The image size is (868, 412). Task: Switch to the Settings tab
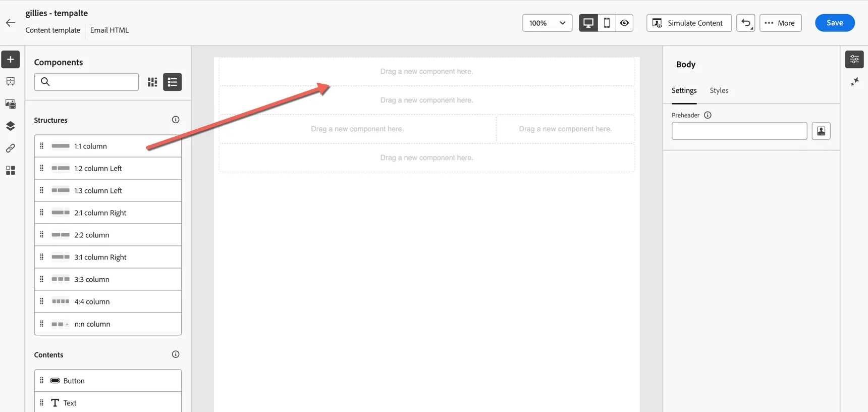coord(684,91)
